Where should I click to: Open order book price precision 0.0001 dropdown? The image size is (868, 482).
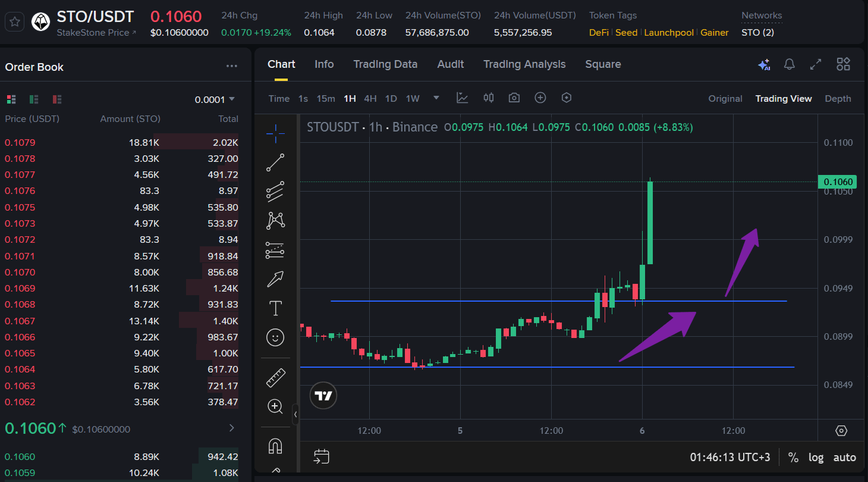coord(215,99)
